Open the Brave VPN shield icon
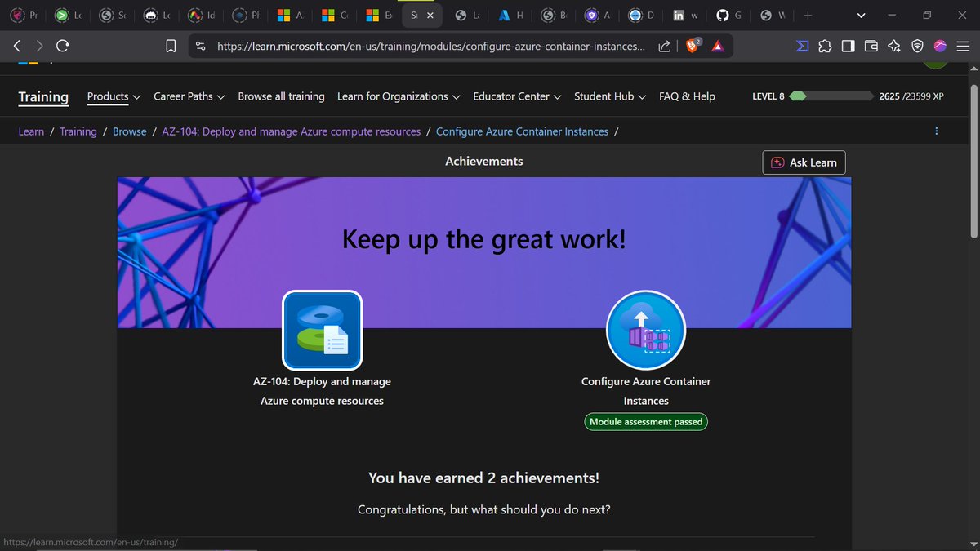The width and height of the screenshot is (980, 551). [x=918, y=47]
